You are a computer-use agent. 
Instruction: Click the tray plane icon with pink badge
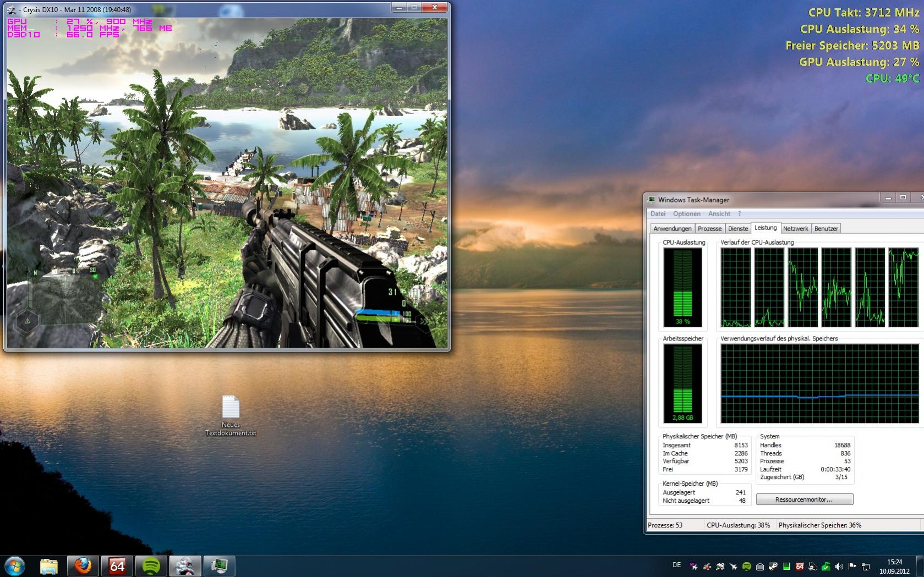(693, 567)
